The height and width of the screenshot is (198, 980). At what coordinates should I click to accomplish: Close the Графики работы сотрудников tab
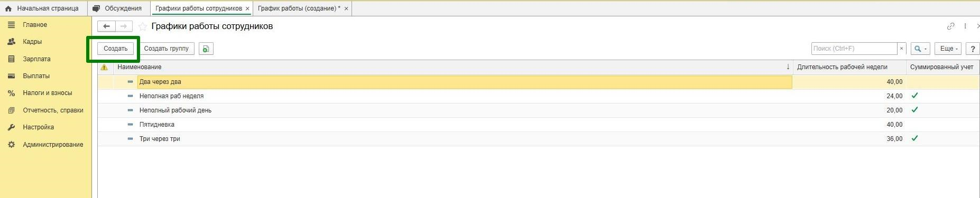[247, 8]
